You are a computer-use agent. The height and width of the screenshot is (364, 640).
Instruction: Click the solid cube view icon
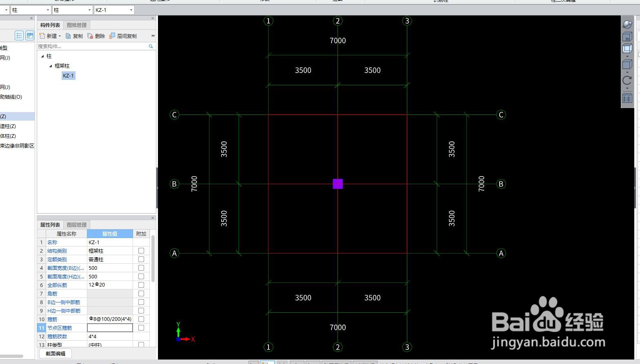627,64
